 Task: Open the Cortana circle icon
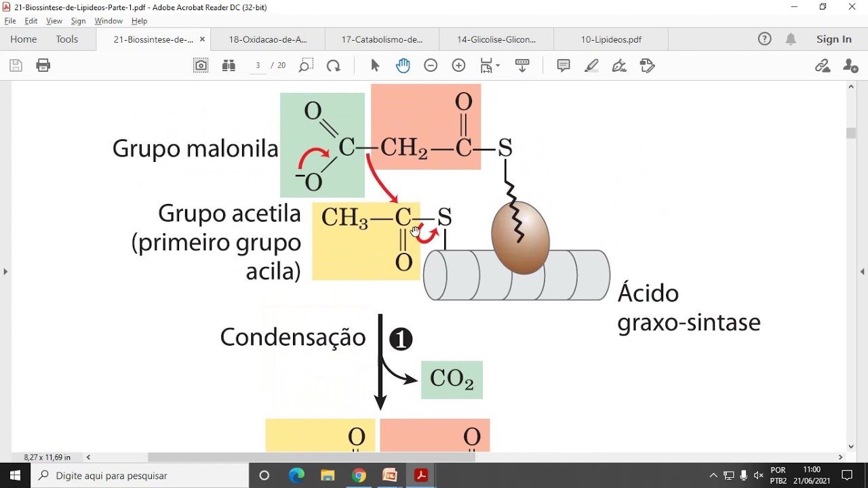point(264,476)
